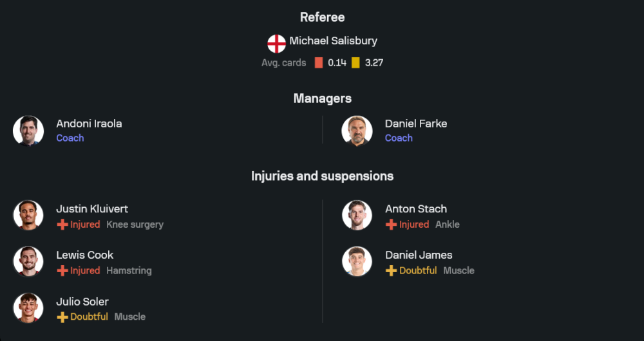Click Daniel James's player photo
This screenshot has height=341, width=644.
(x=357, y=262)
